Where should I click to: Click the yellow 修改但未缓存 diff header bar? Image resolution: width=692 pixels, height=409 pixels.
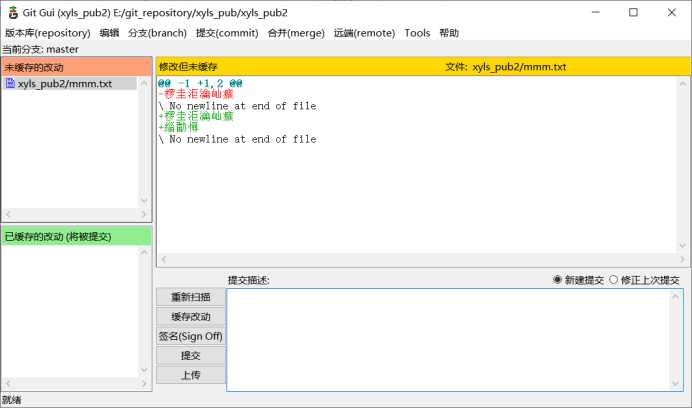423,67
